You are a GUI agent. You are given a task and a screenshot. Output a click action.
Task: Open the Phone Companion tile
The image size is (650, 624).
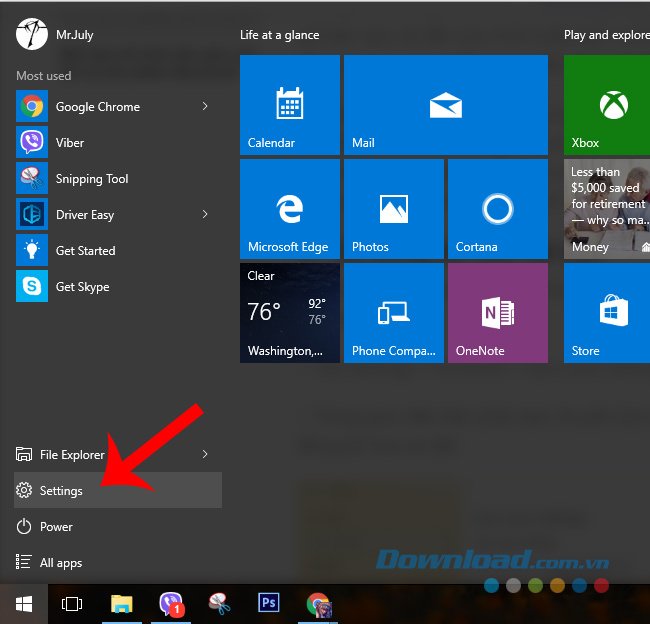click(394, 313)
